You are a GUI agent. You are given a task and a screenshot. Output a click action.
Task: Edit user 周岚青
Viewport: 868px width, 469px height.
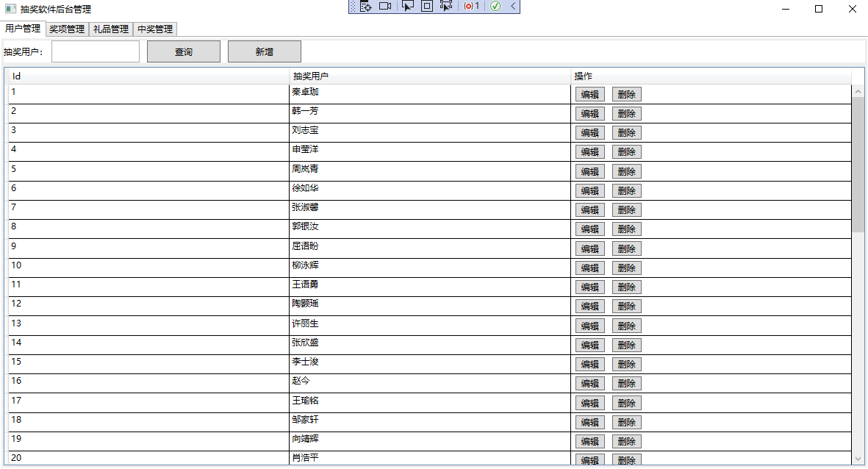589,172
